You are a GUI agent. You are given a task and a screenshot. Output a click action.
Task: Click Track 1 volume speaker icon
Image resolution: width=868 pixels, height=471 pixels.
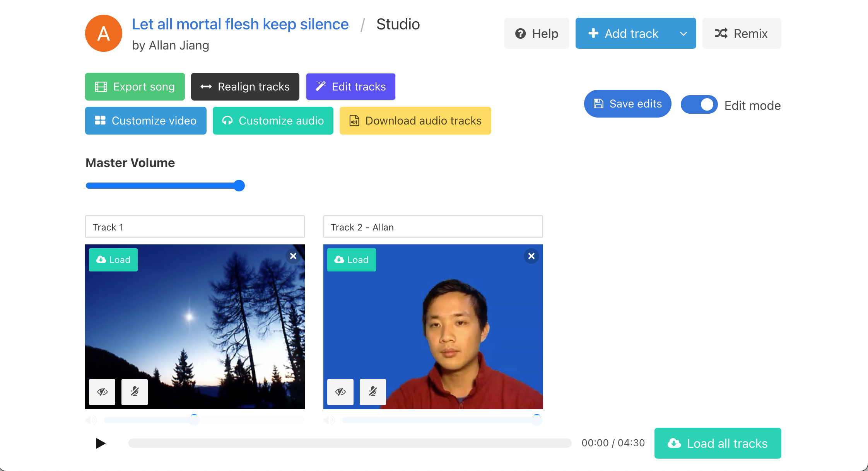91,420
